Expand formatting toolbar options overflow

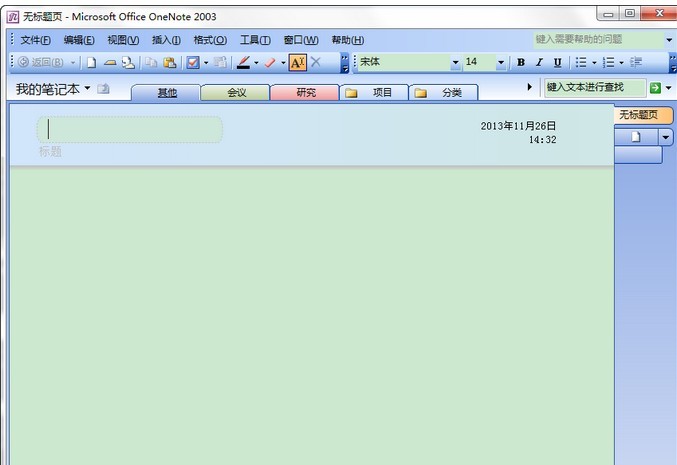[x=673, y=63]
